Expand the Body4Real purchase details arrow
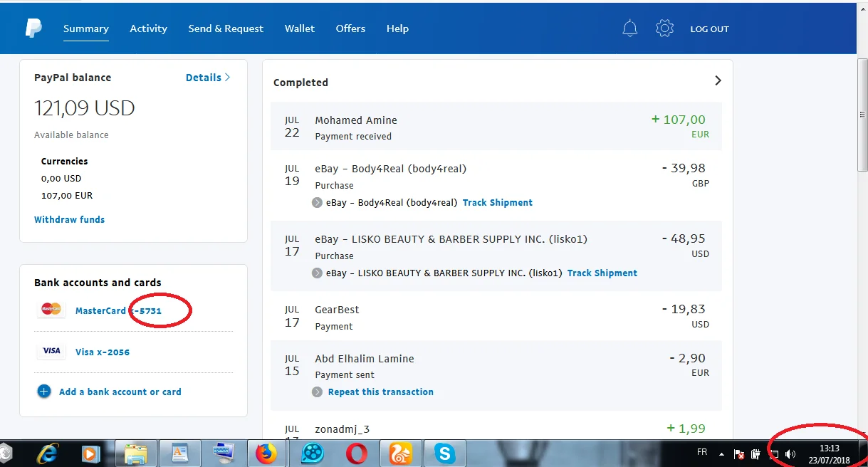The height and width of the screenshot is (467, 868). [318, 203]
